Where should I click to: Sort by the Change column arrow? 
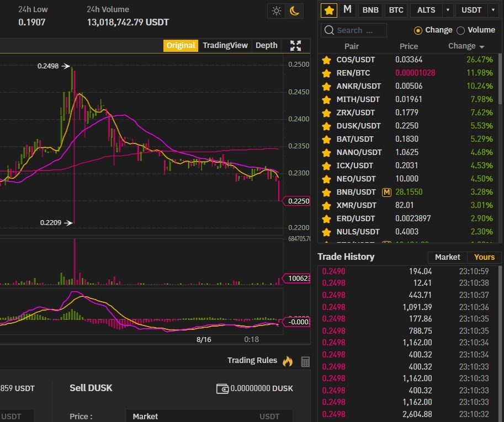point(481,47)
